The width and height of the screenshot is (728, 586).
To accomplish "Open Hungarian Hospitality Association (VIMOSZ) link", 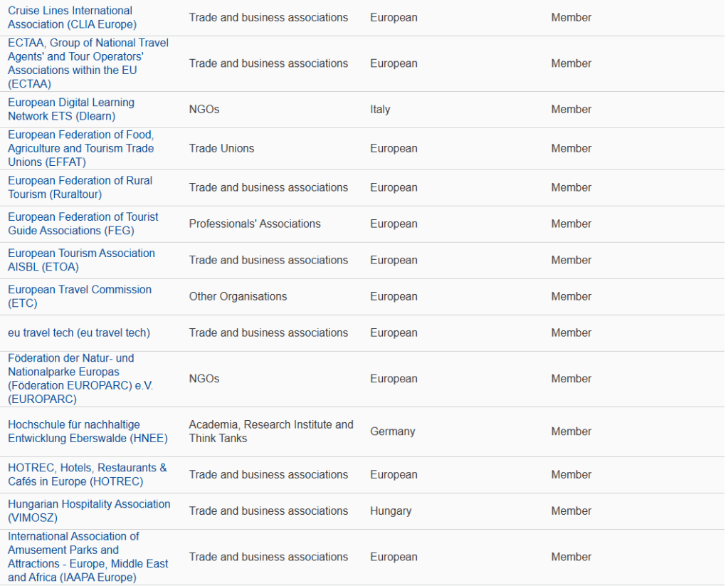I will (x=89, y=511).
